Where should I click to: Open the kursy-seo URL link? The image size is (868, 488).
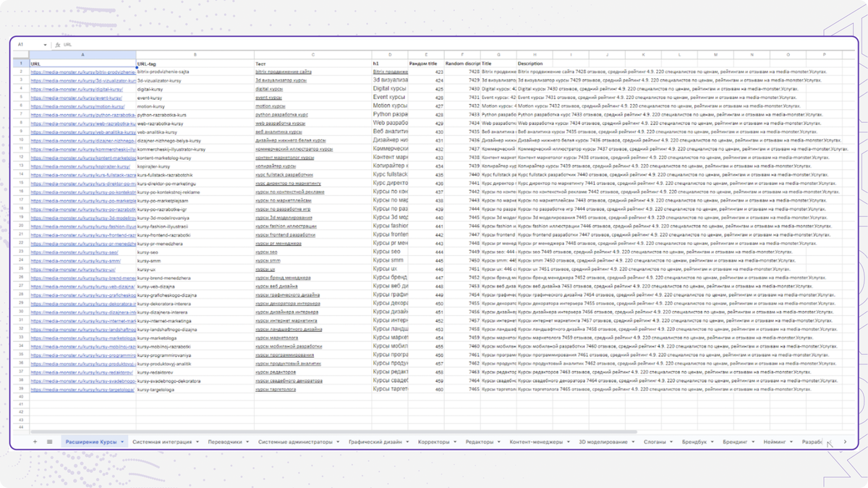(75, 252)
